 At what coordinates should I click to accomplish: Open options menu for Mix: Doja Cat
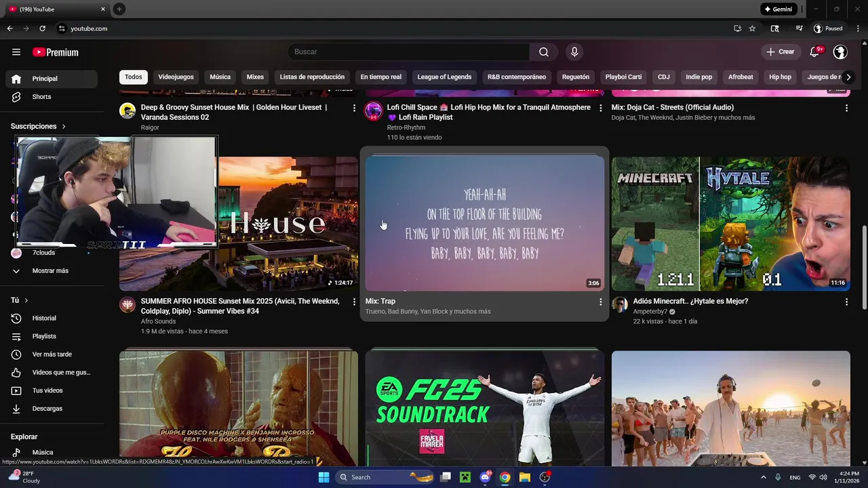tap(846, 108)
